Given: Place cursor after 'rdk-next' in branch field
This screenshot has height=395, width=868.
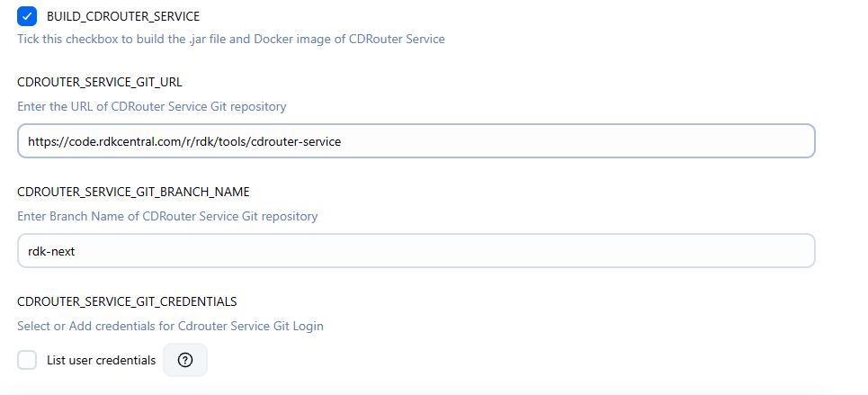Looking at the screenshot, I should point(76,252).
